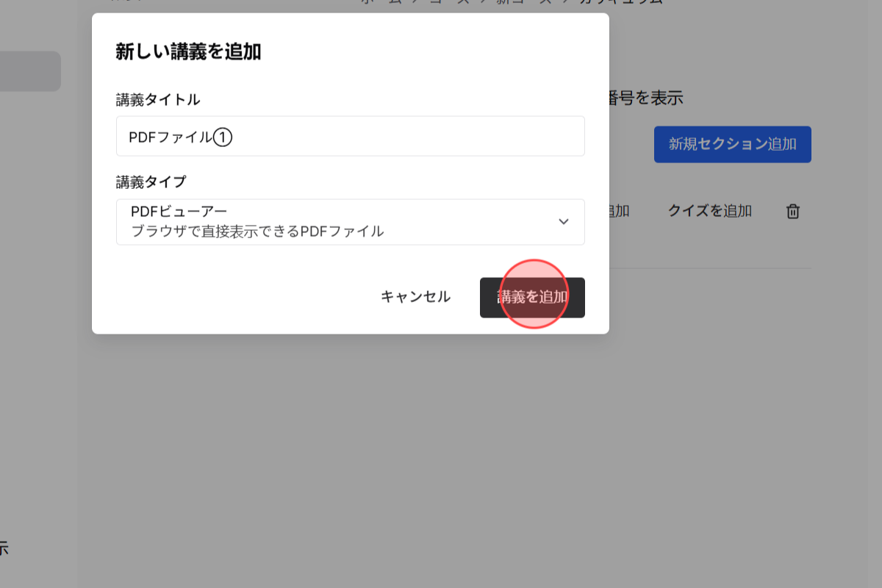The height and width of the screenshot is (588, 882).
Task: Delete the section using the trash icon
Action: (x=793, y=211)
